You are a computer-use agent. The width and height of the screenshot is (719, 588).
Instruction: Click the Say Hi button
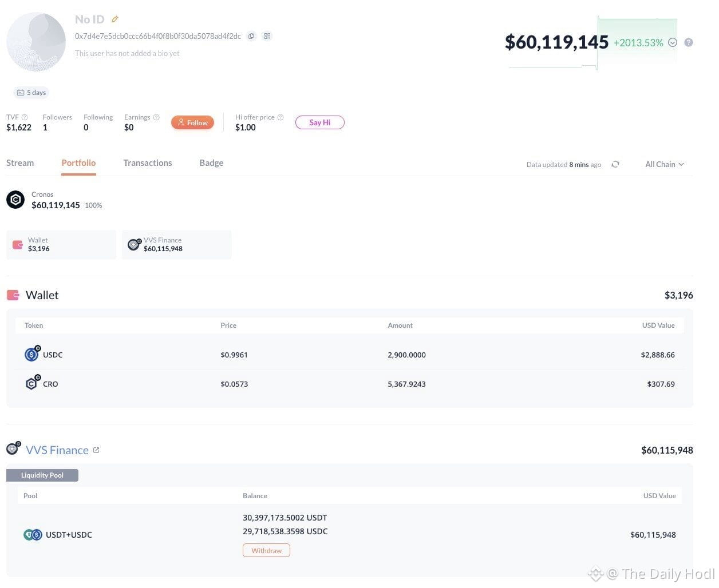click(x=319, y=122)
